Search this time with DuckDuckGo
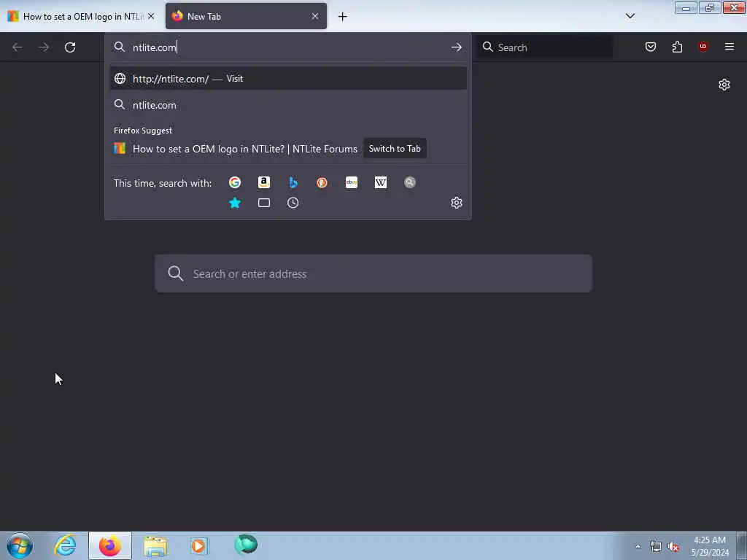This screenshot has height=560, width=747. (322, 182)
